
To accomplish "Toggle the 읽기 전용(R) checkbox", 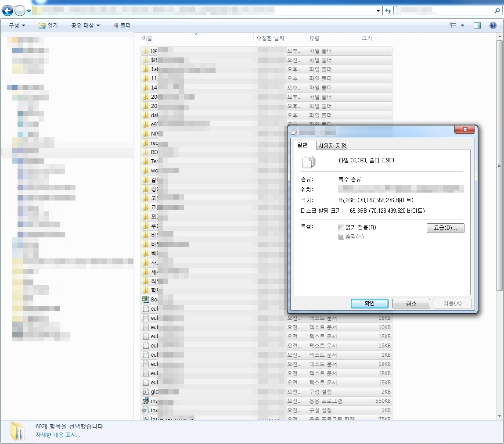I will pyautogui.click(x=342, y=227).
